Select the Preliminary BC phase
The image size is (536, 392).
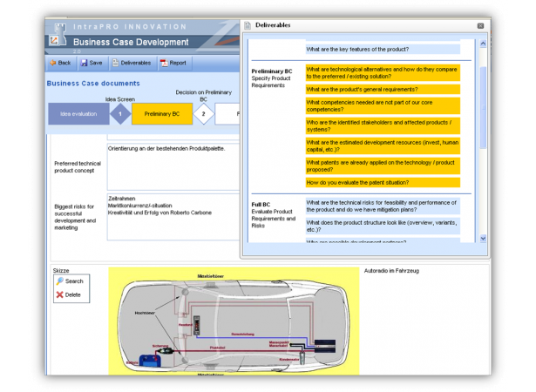[x=162, y=114]
